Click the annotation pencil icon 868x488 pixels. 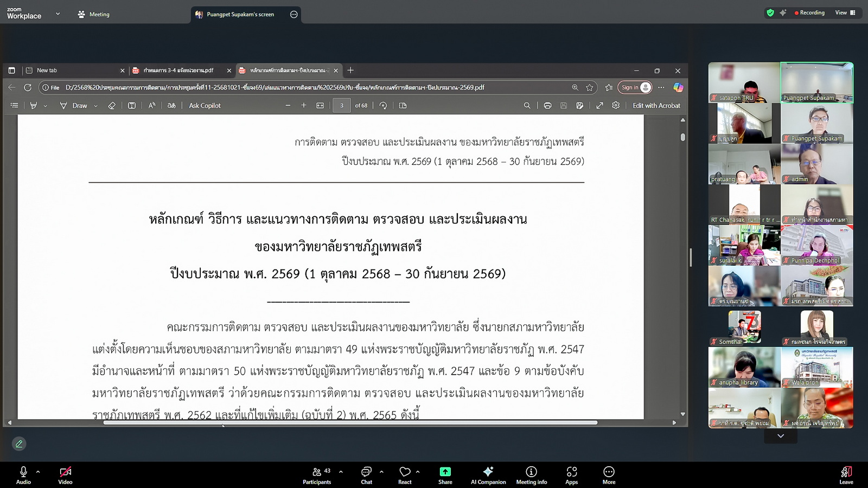pos(19,444)
